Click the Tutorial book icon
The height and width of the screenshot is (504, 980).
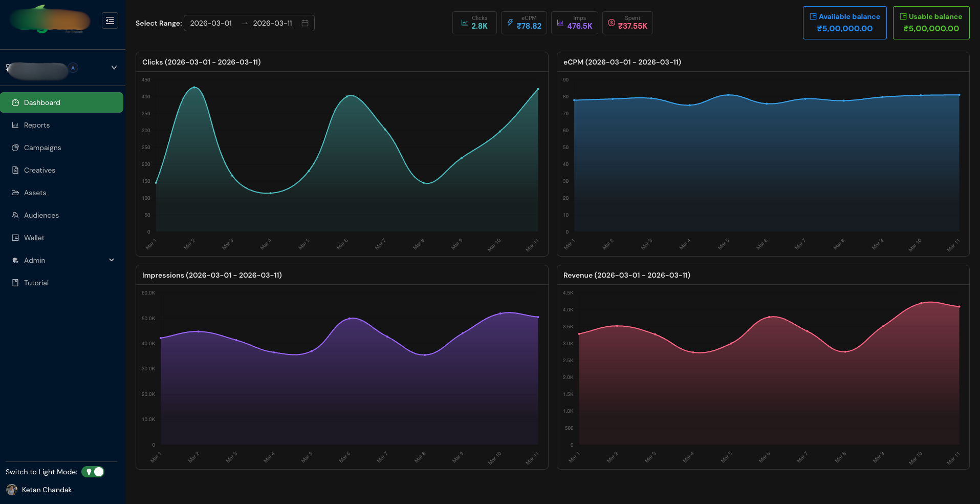click(15, 283)
